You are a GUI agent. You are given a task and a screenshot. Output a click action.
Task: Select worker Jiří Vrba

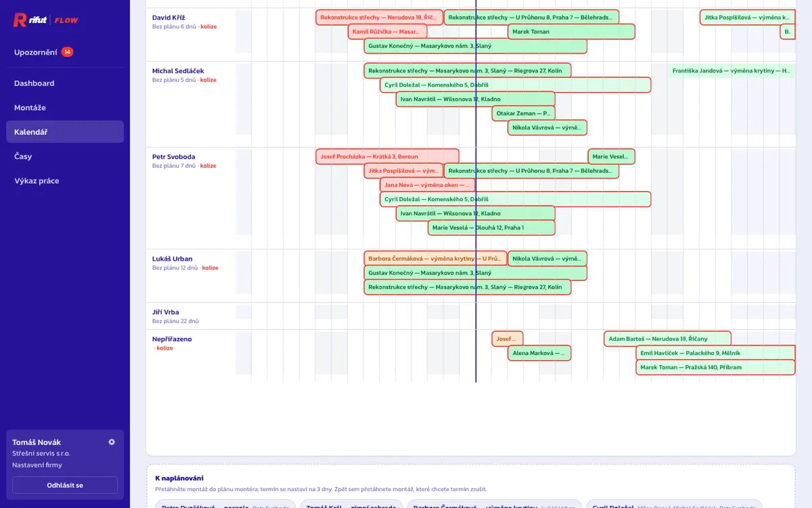pos(166,312)
